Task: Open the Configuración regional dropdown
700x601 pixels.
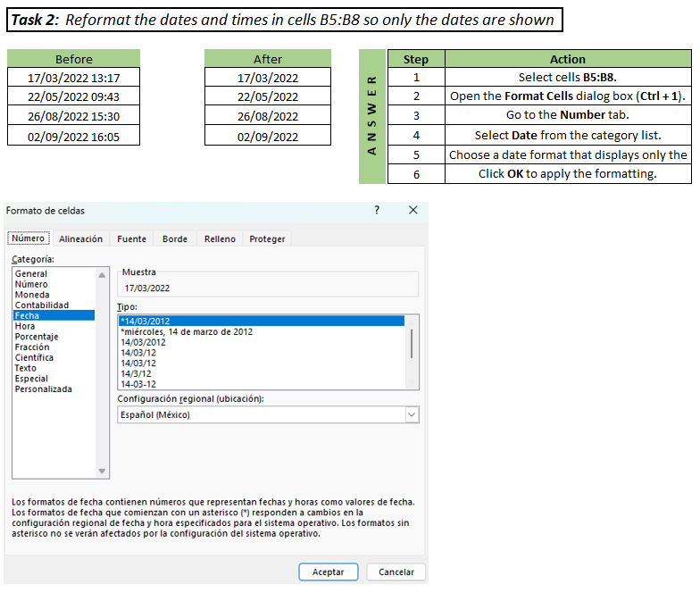Action: (412, 414)
